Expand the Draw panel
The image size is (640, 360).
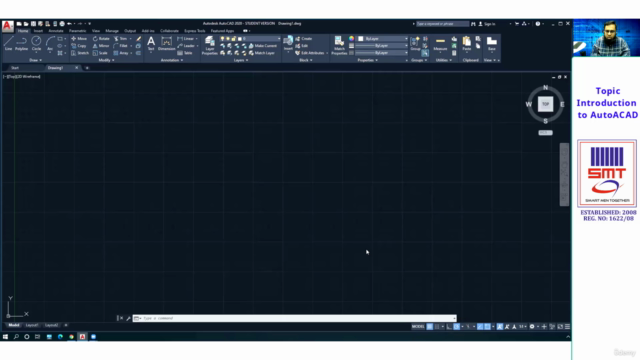(x=35, y=60)
